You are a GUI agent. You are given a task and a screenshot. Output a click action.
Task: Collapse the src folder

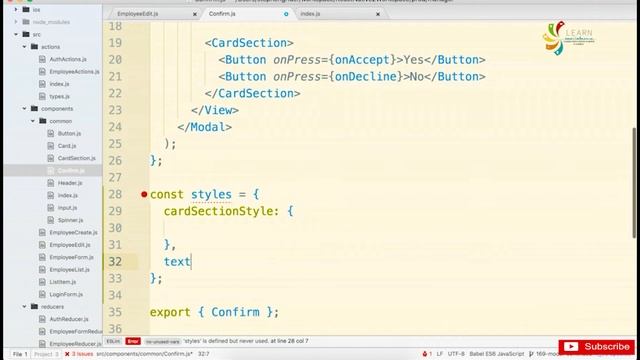[16, 34]
